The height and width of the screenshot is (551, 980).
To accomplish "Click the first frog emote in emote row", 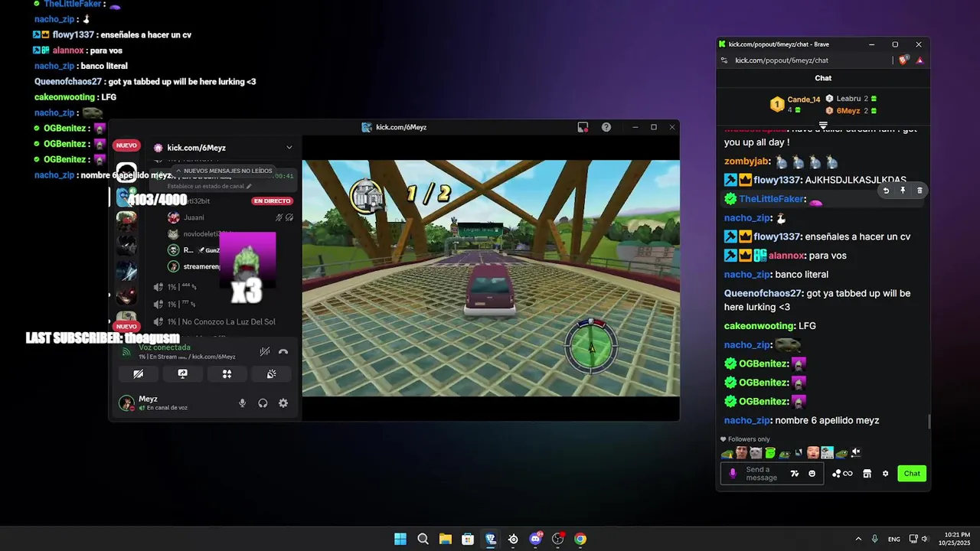I will tap(727, 453).
